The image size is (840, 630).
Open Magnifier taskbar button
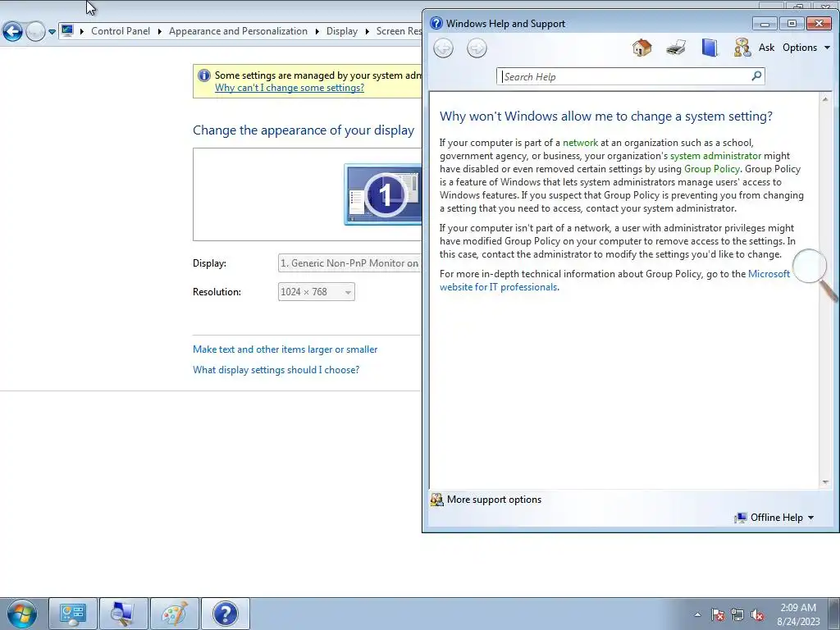pos(124,614)
